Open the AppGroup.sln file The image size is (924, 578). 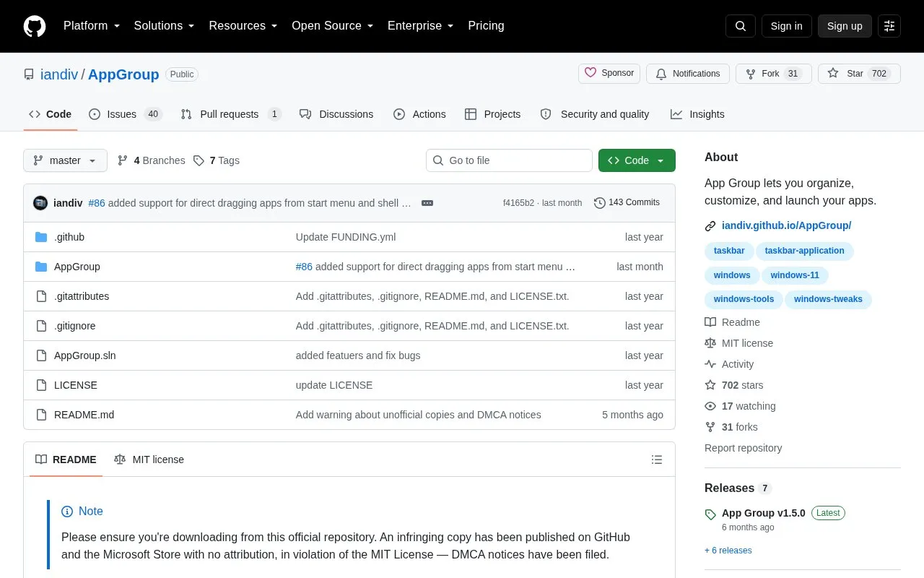[x=85, y=355]
